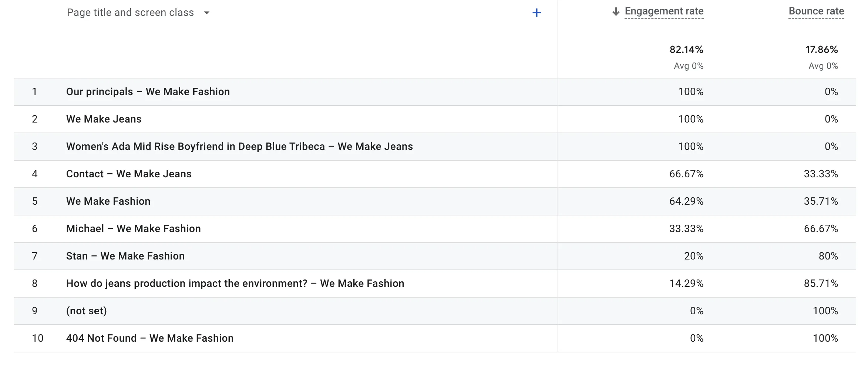Select the Our principals – We Make Fashion row
Image resolution: width=868 pixels, height=365 pixels.
pyautogui.click(x=148, y=92)
